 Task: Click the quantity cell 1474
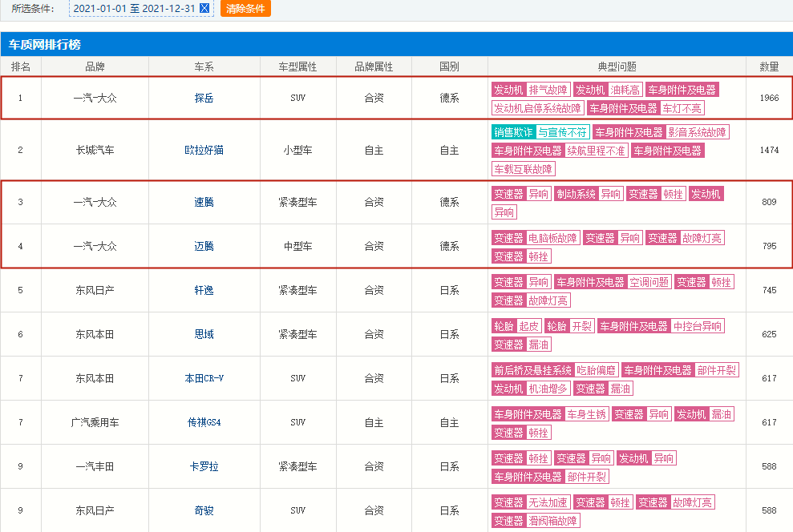pos(769,150)
